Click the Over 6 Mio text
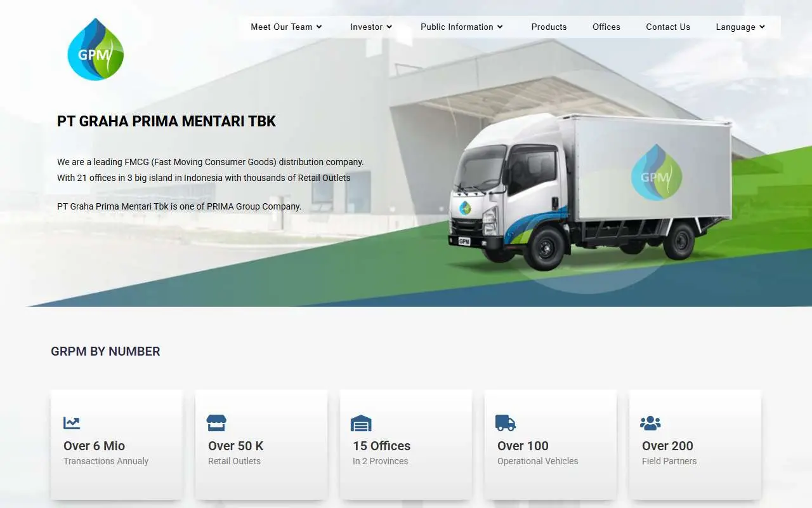Screen dimensions: 812x508 pos(94,446)
